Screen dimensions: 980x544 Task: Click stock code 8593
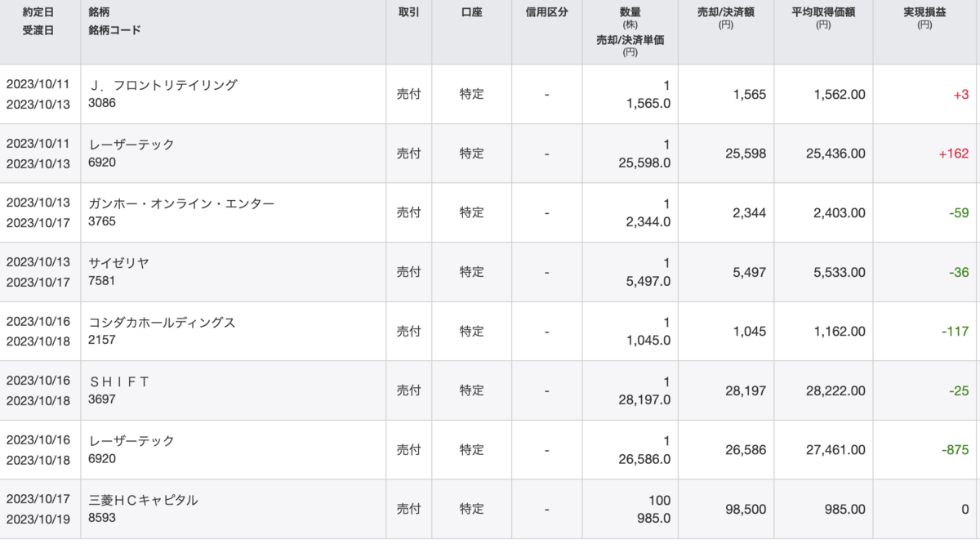pos(102,517)
